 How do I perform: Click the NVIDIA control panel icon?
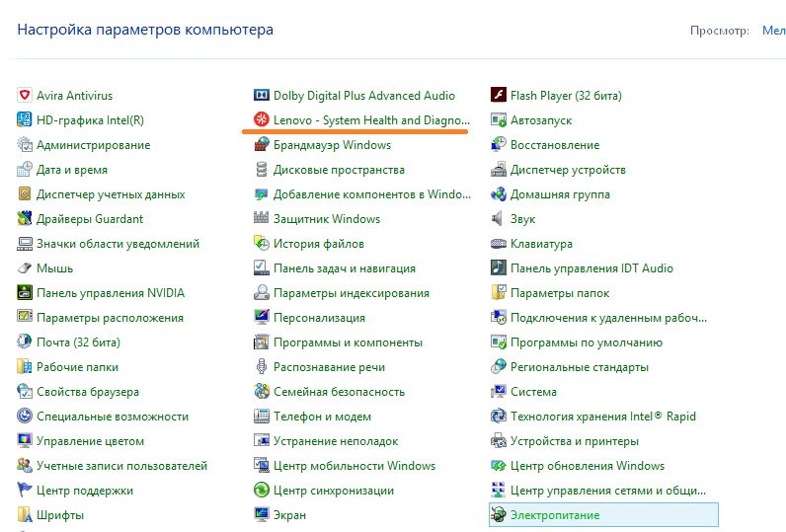25,293
